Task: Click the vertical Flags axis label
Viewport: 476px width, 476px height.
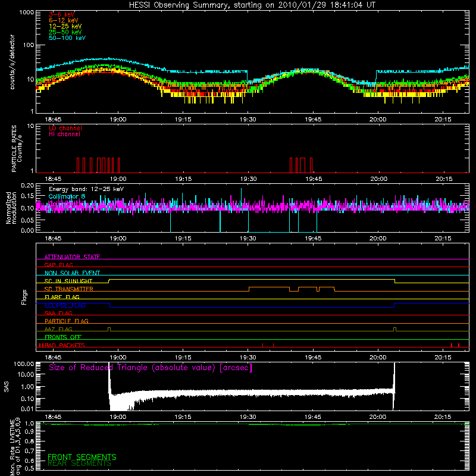Action: (x=24, y=297)
